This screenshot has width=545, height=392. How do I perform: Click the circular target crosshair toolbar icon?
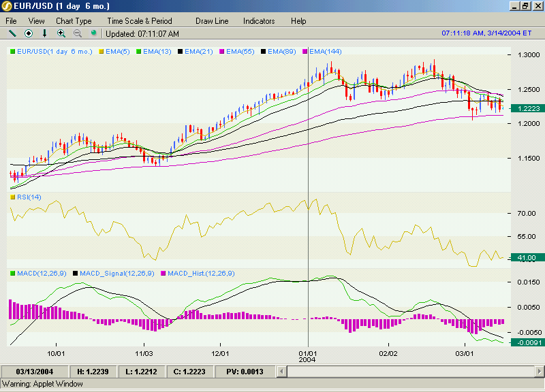(x=29, y=33)
